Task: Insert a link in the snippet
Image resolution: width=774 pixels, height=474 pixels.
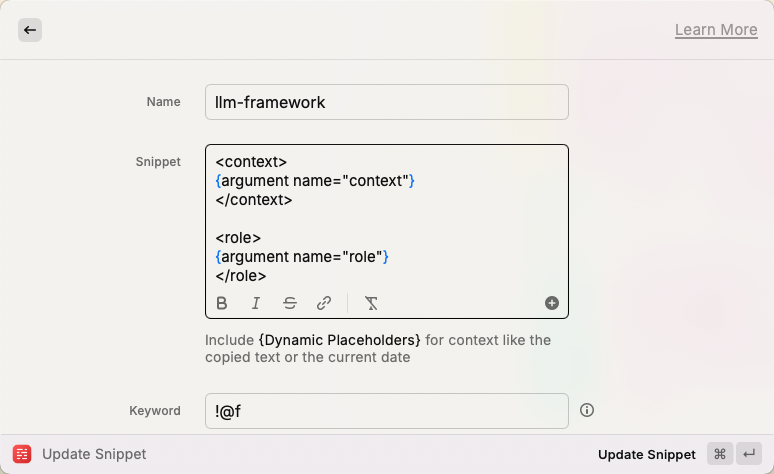Action: (x=324, y=303)
